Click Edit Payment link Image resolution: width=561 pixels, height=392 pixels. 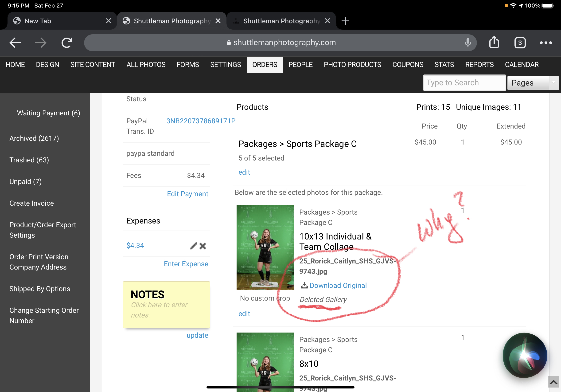187,194
